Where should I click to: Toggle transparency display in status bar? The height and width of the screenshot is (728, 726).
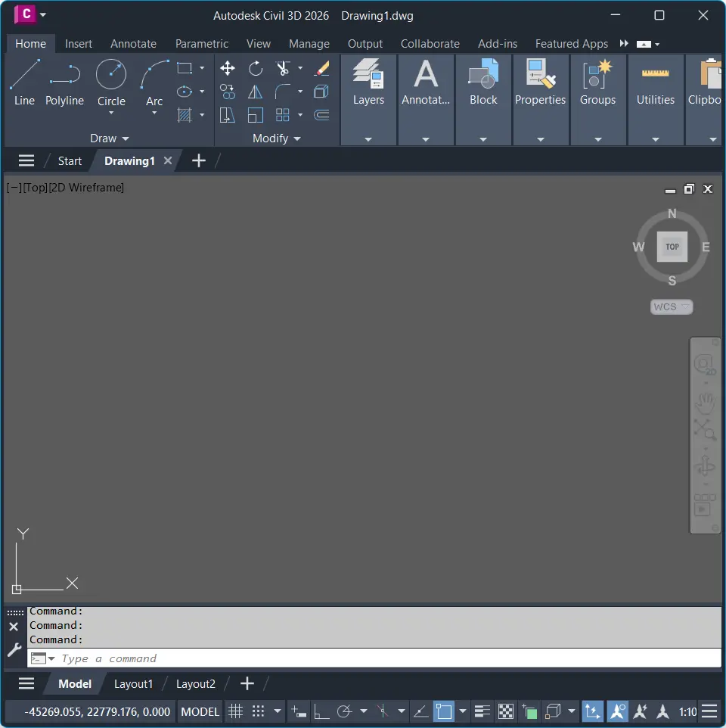[506, 711]
